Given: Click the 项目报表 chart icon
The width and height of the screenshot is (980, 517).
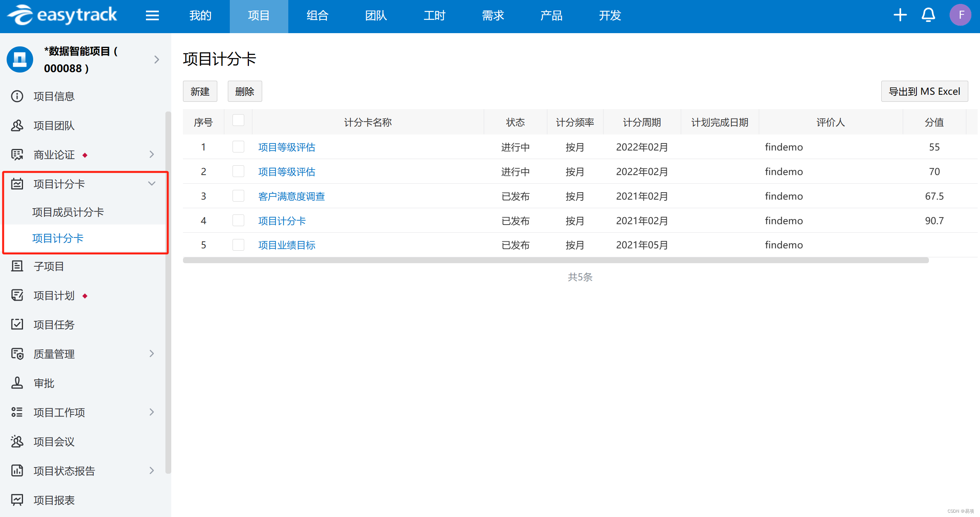Looking at the screenshot, I should point(17,500).
